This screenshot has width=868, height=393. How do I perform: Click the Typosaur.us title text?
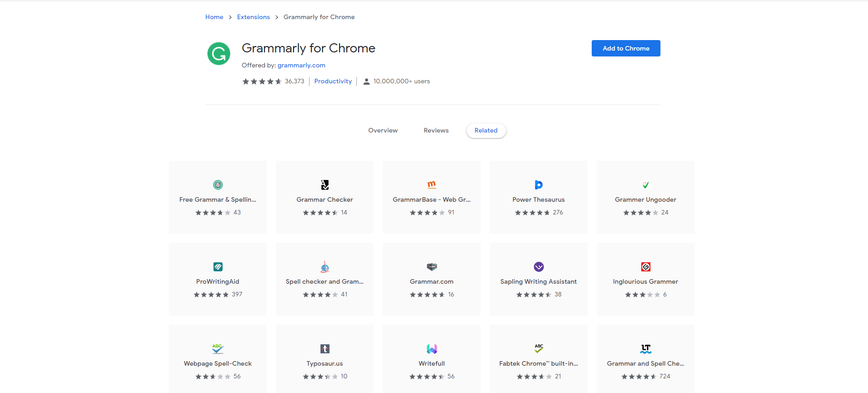pos(325,363)
